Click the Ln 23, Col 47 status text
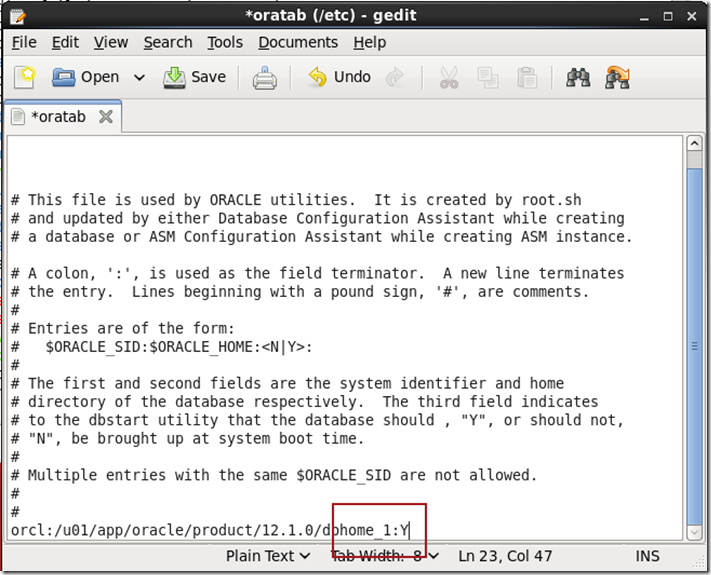The image size is (711, 575). (505, 556)
